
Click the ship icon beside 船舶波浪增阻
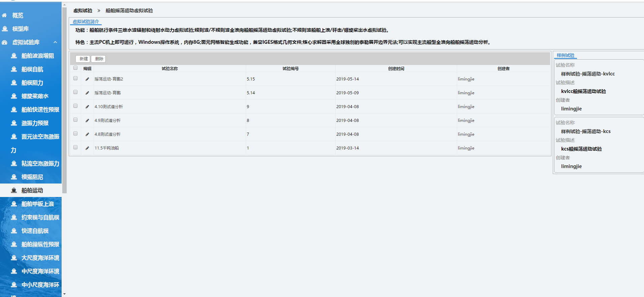(14, 56)
